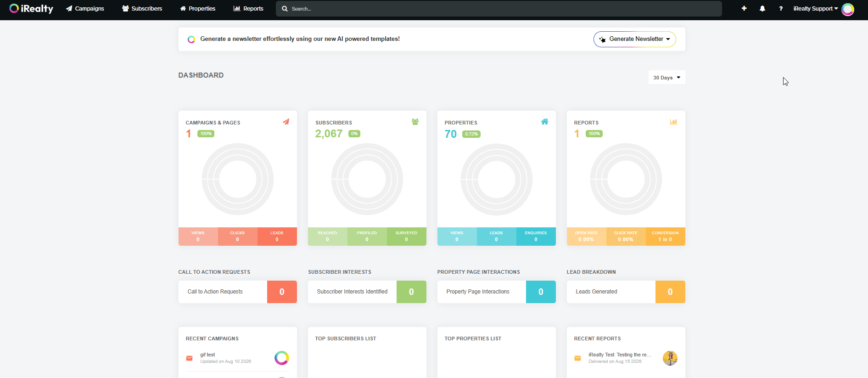Click the paper plane icon on Campaigns & Pages card
Image resolution: width=868 pixels, height=378 pixels.
coord(286,122)
